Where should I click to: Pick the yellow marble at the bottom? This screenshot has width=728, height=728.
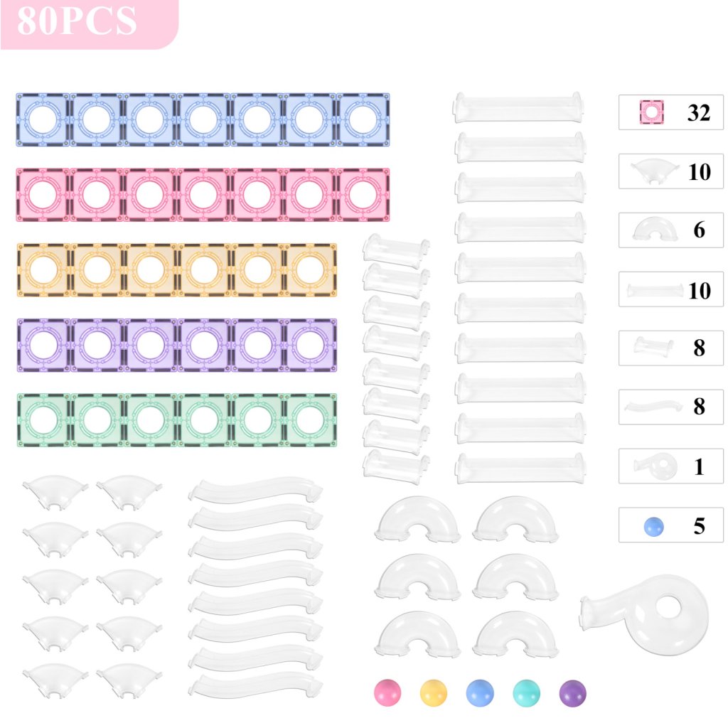pos(434,692)
